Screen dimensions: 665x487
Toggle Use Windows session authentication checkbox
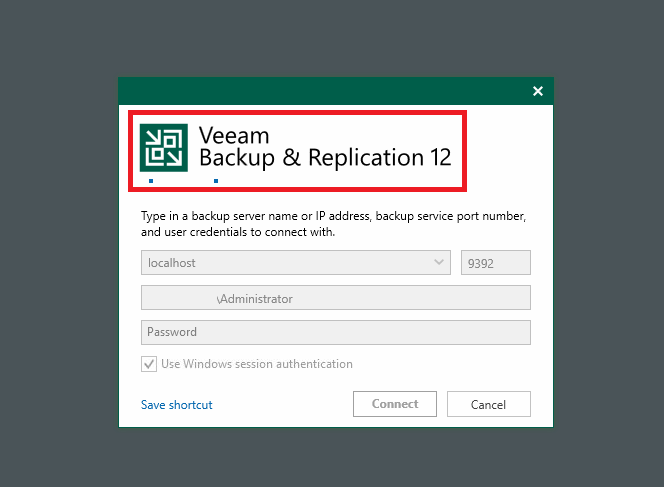pos(149,364)
